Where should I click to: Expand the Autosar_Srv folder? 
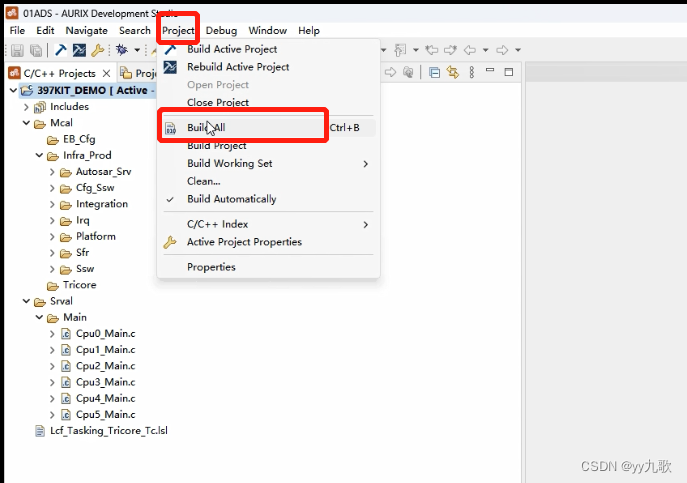click(52, 172)
